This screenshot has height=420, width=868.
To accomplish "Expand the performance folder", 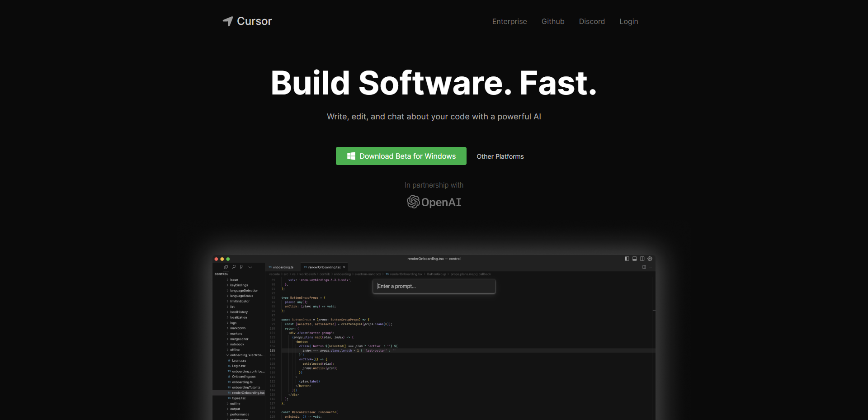I will click(x=239, y=415).
